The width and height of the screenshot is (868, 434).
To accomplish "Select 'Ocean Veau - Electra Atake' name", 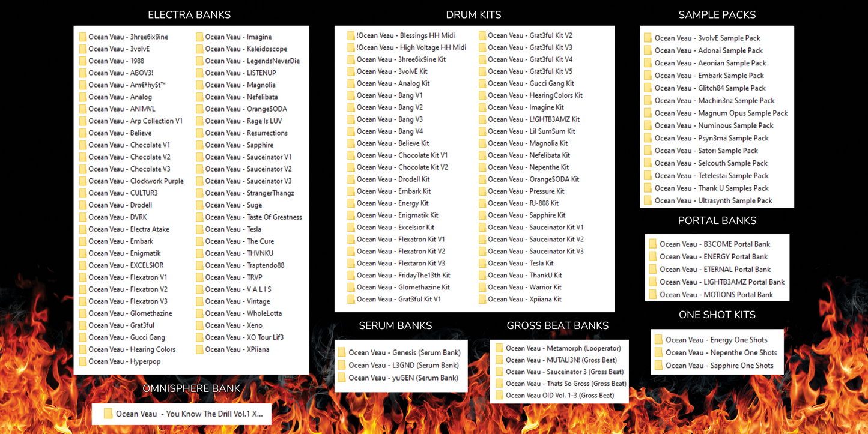I will tap(129, 229).
